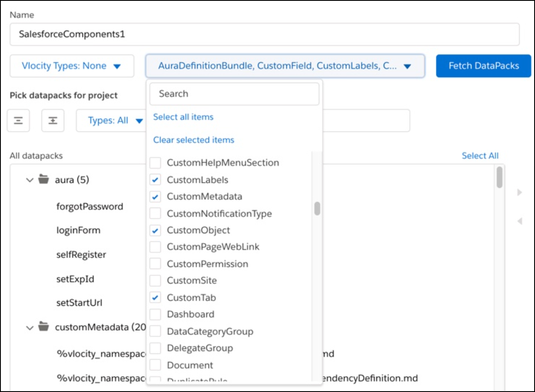This screenshot has width=535, height=392.
Task: Click the Fetch DataPacks button
Action: tap(483, 66)
